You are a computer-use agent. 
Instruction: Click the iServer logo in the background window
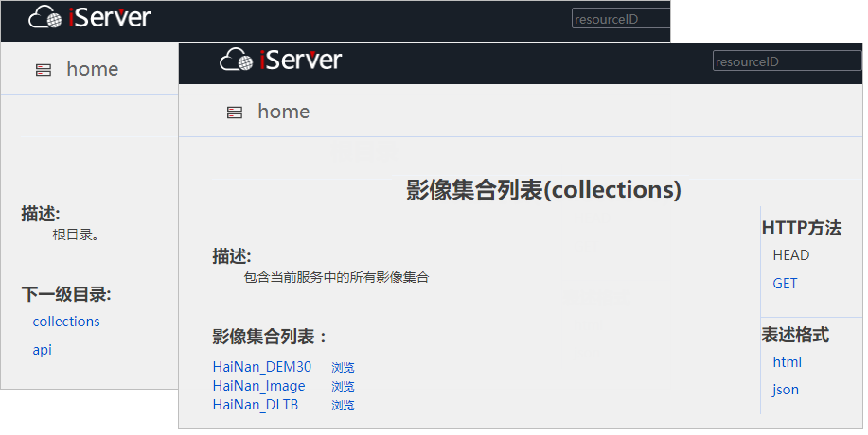89,17
